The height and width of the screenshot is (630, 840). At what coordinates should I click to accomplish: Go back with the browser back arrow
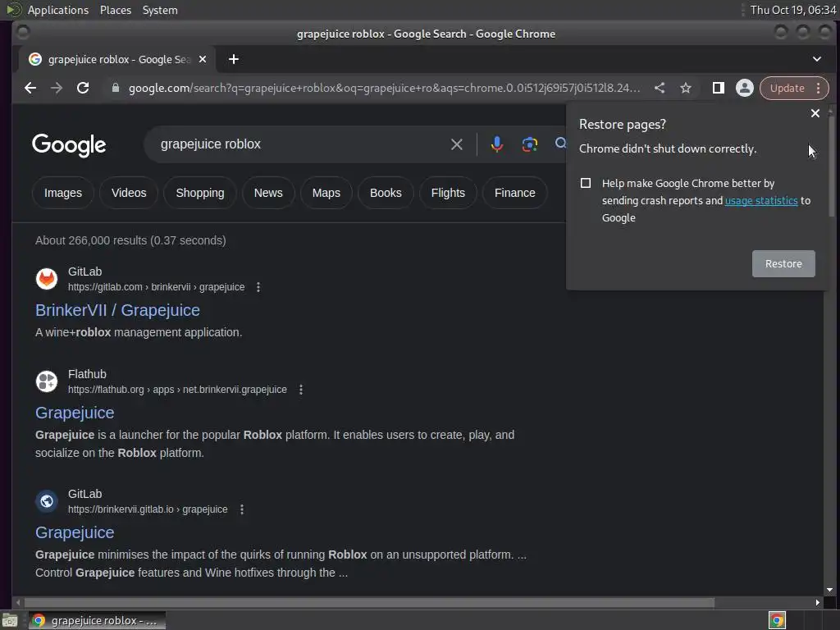(x=30, y=88)
